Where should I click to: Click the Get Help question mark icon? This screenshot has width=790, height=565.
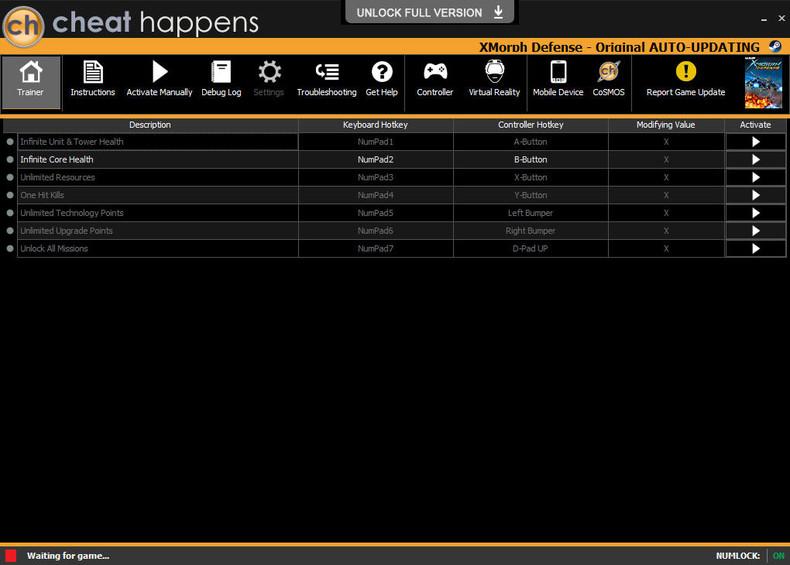pyautogui.click(x=382, y=72)
